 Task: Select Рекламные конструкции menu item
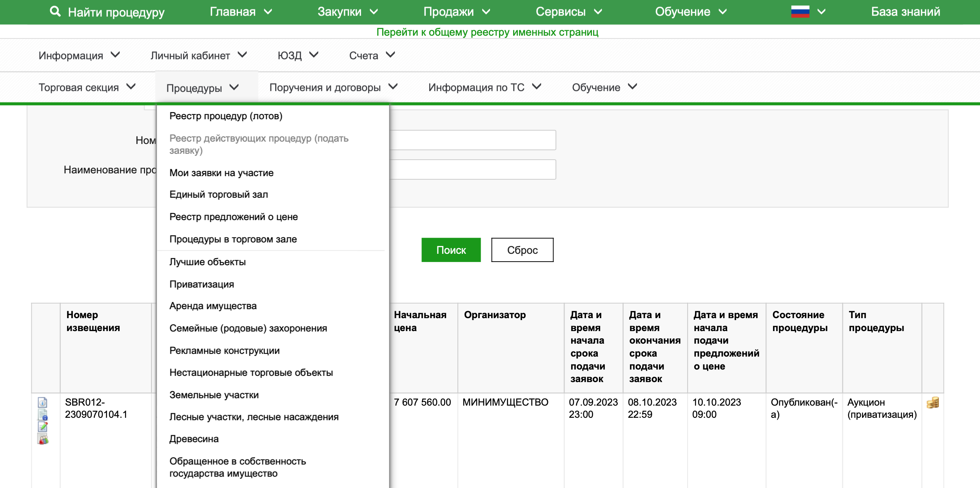(x=225, y=350)
